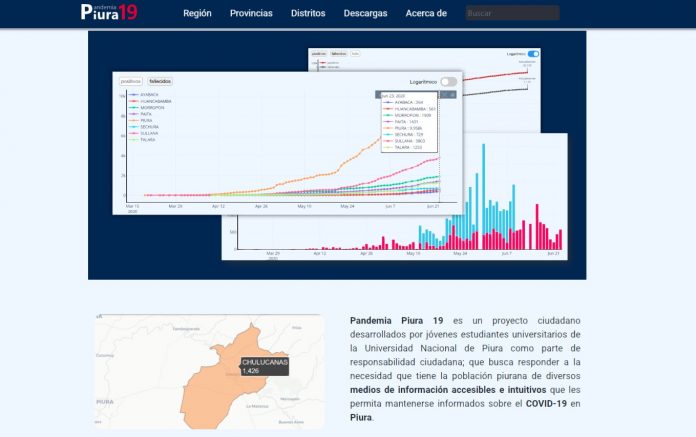Select the positivos button on the chart

click(x=131, y=81)
